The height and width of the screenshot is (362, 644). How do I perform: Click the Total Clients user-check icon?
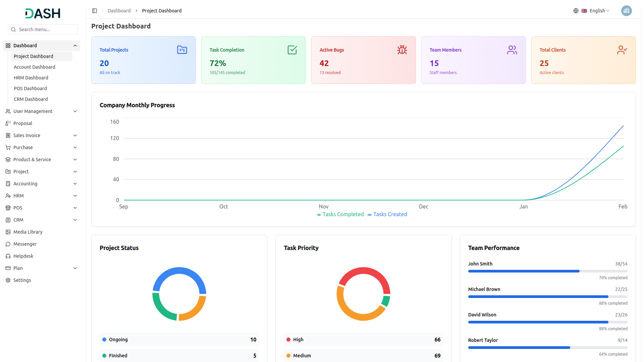pyautogui.click(x=622, y=50)
